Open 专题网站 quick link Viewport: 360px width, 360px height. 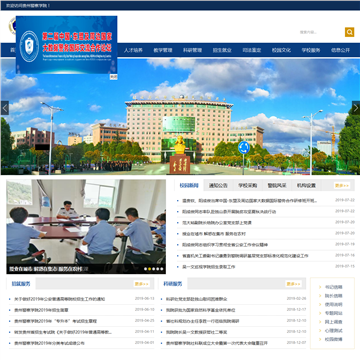(333, 313)
